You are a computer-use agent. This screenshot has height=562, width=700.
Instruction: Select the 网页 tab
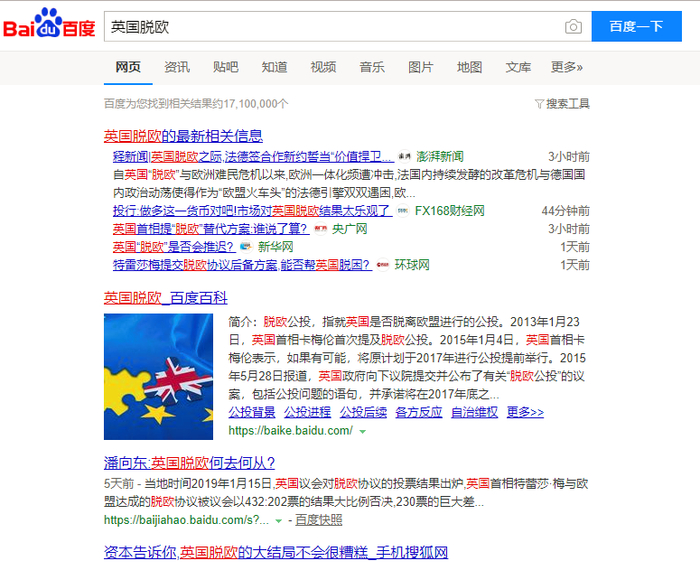(x=128, y=67)
